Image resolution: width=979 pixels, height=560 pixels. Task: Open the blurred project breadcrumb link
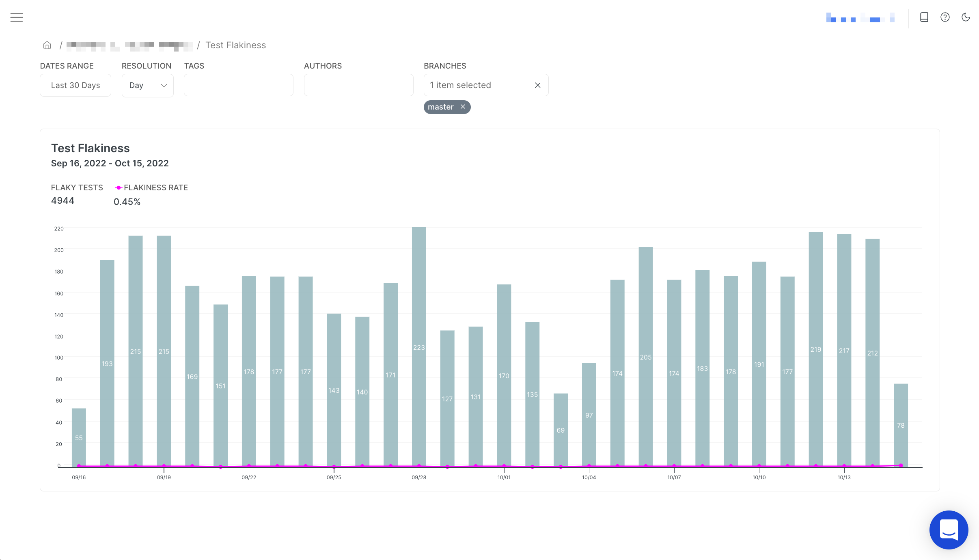point(129,45)
